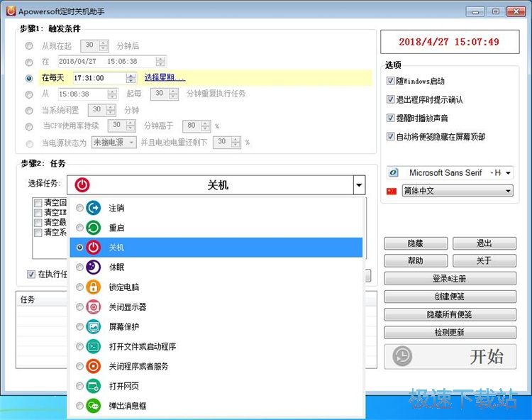
Task: Click the idle 30 minutes spinner
Action: click(111, 110)
